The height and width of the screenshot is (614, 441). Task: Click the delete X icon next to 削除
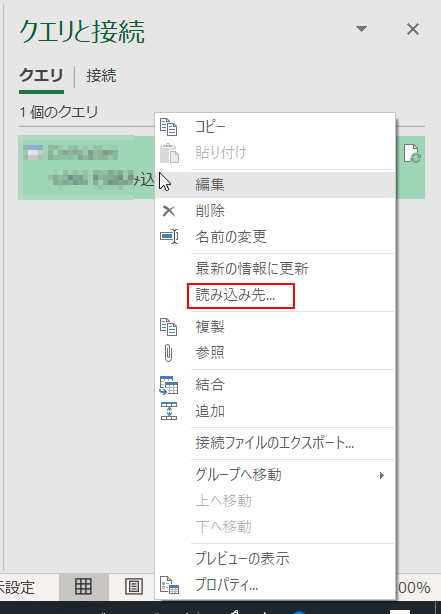tap(169, 211)
